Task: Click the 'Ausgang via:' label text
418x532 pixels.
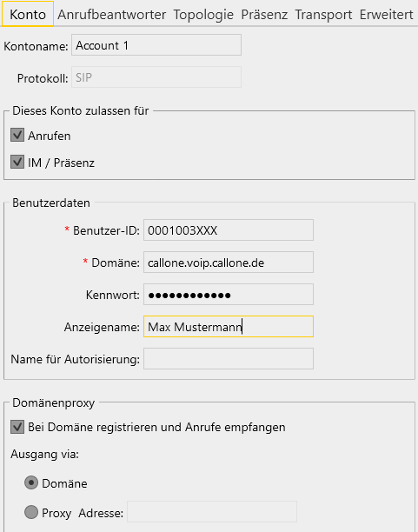Action: click(x=45, y=454)
